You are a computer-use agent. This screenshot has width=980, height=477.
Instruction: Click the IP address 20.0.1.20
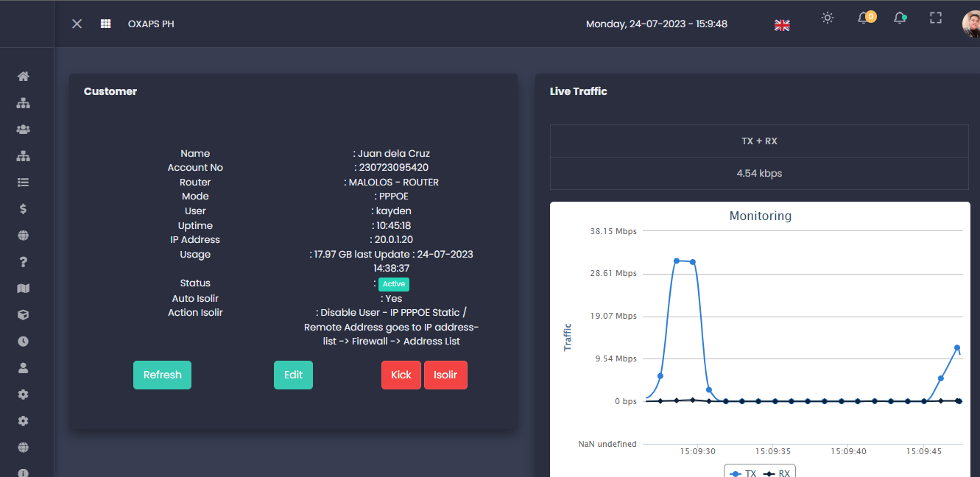(394, 240)
